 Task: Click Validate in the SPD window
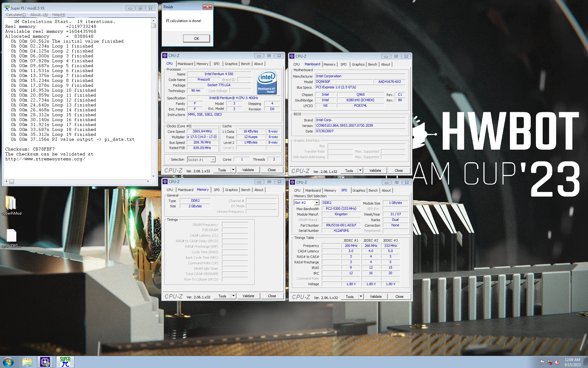[376, 297]
